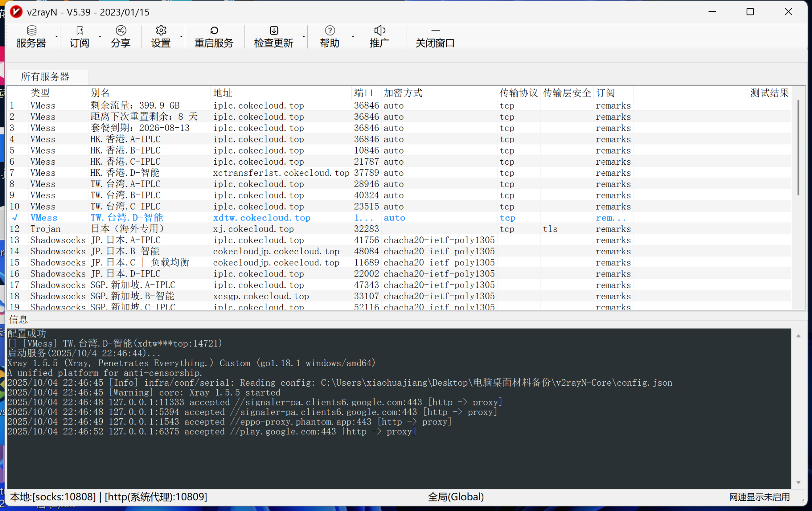
Task: Expand the Check Update dropdown arrow
Action: click(304, 37)
